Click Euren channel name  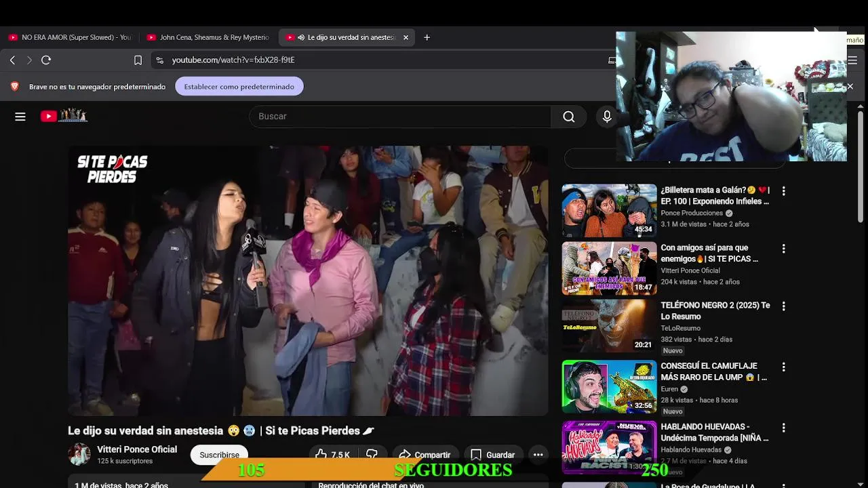669,389
